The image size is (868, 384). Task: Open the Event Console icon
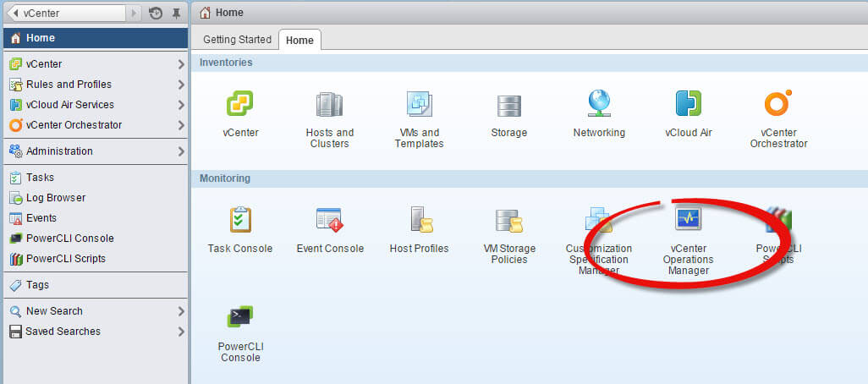point(329,220)
